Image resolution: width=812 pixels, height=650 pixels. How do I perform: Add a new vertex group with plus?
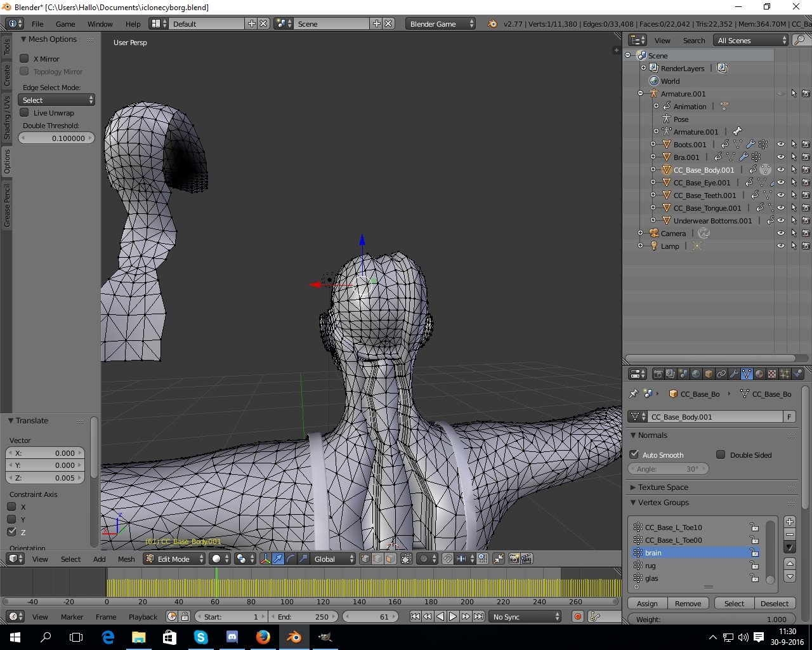tap(790, 522)
